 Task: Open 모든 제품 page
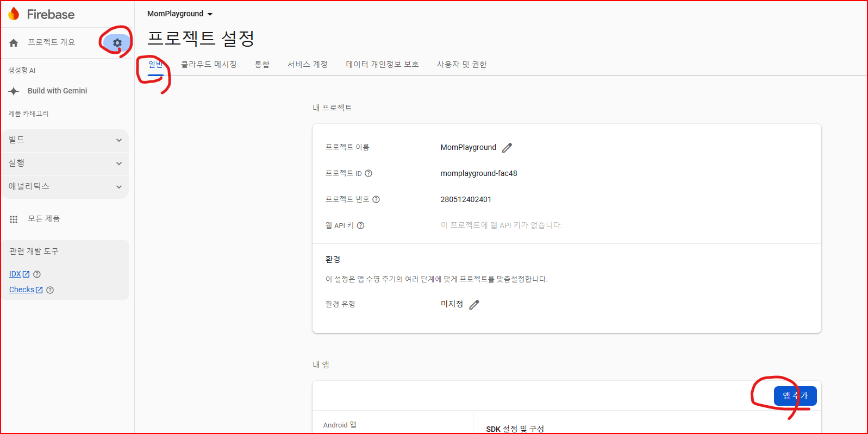point(44,219)
